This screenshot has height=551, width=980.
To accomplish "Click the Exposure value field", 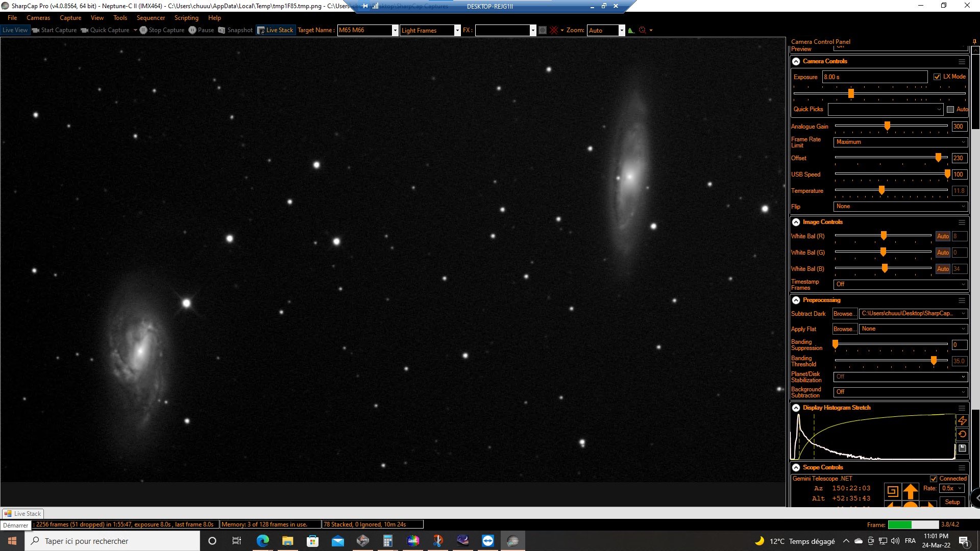I will 874,77.
